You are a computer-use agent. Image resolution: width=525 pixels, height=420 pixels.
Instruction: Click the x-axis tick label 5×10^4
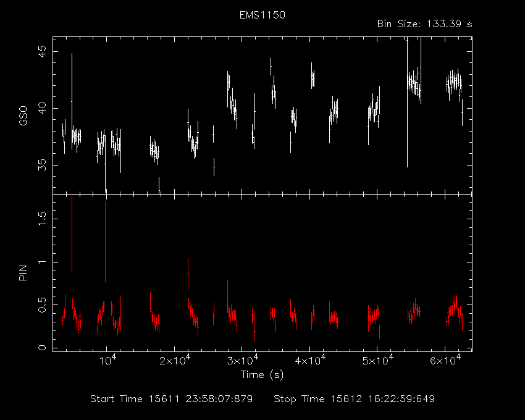pos(377,360)
